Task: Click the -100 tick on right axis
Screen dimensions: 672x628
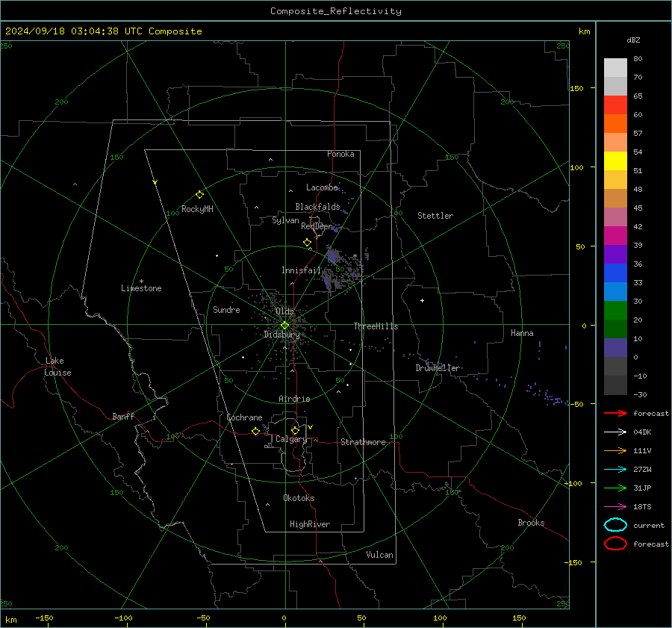Action: click(x=573, y=483)
